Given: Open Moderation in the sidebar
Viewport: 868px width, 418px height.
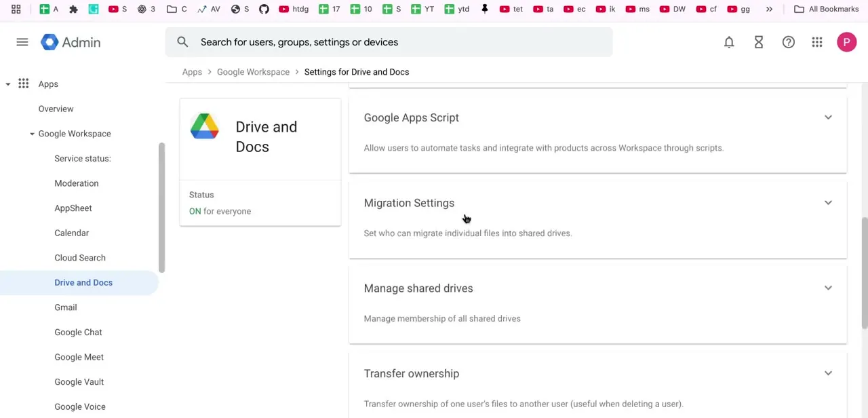Looking at the screenshot, I should (x=77, y=183).
